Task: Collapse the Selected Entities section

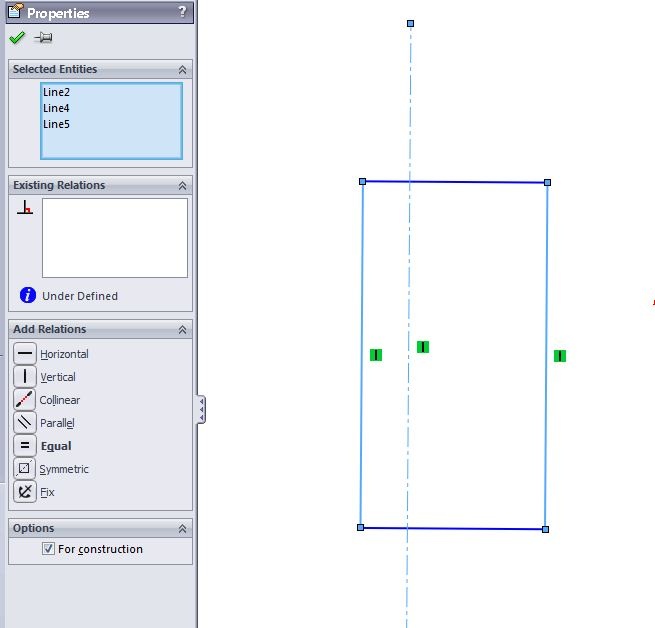Action: [183, 70]
